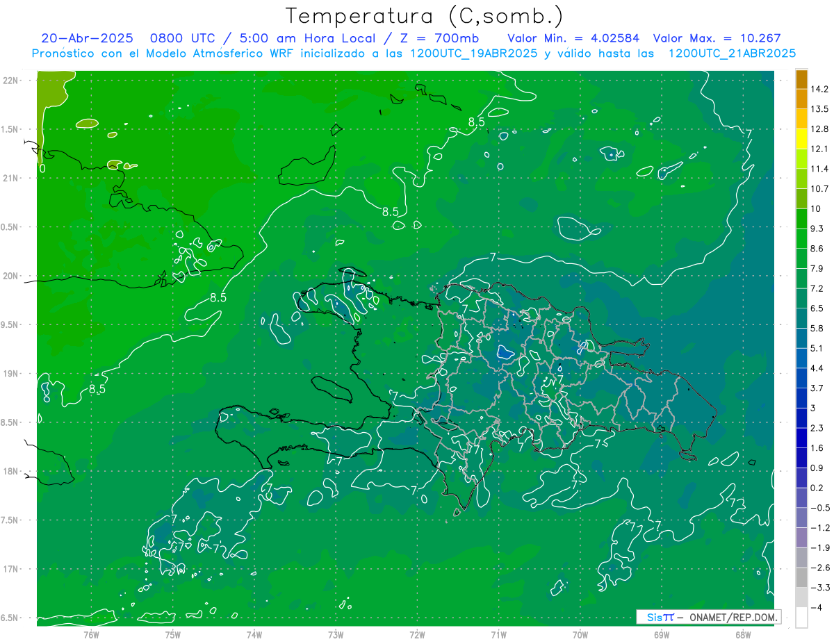The image size is (834, 644).
Task: Click "Pronóstico con el Modelo Atmosférico WRF" text
Action: coord(164,53)
